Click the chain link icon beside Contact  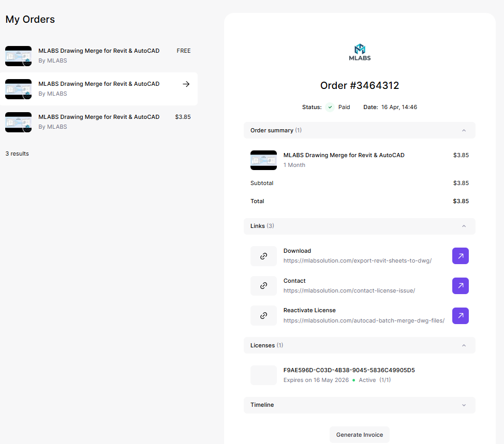263,286
